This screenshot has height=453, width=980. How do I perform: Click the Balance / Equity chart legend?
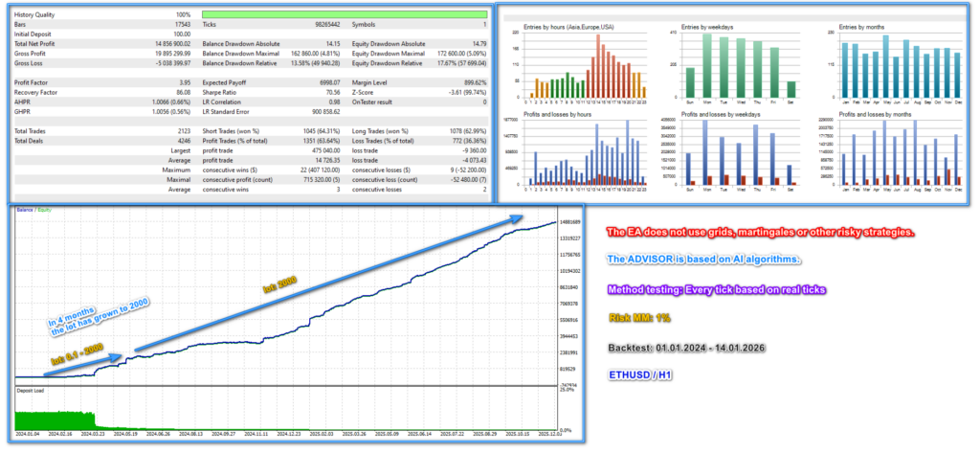click(33, 210)
